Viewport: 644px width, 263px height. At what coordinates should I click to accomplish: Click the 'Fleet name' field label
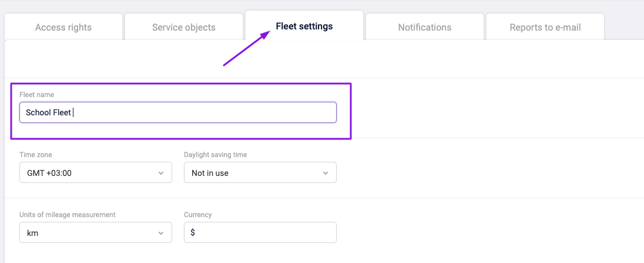[37, 95]
